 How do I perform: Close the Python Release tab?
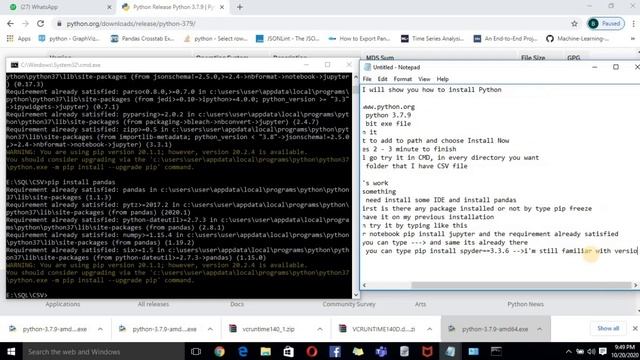coord(222,7)
